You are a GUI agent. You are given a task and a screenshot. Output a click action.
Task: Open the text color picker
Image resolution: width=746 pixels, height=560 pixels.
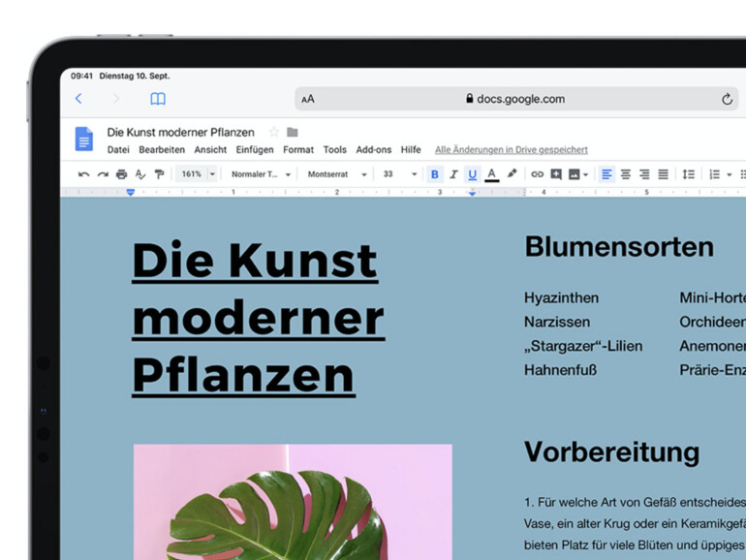click(x=491, y=174)
